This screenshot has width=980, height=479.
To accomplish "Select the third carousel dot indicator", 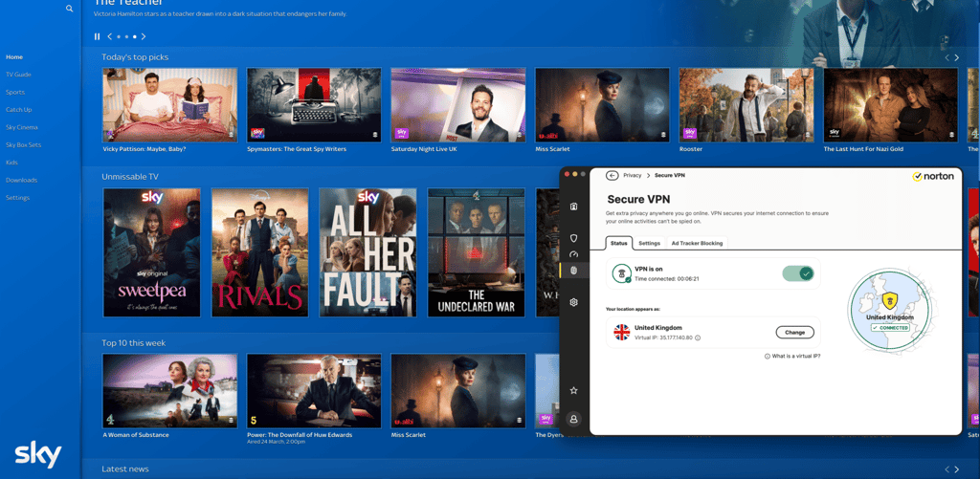I will [134, 37].
